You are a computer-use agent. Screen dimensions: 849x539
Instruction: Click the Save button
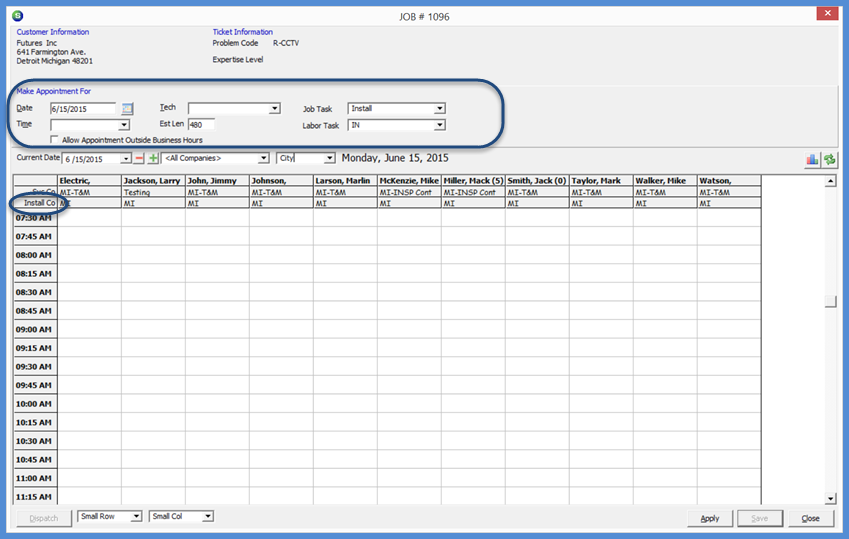click(x=760, y=518)
